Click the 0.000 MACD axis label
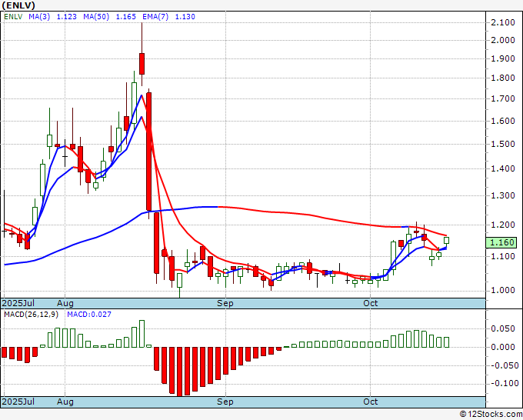Image resolution: width=523 pixels, height=420 pixels. point(503,347)
